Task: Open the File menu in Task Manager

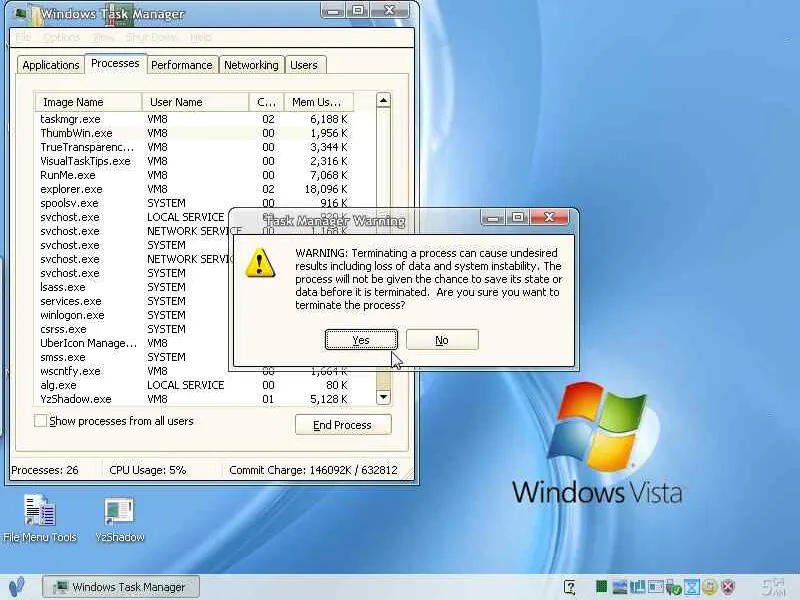Action: pyautogui.click(x=23, y=37)
